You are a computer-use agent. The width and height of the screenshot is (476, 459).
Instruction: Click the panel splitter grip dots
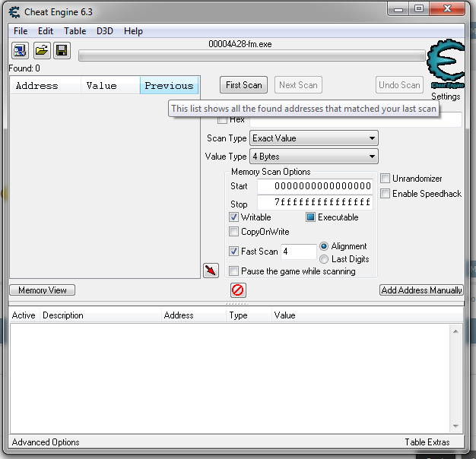pyautogui.click(x=236, y=304)
